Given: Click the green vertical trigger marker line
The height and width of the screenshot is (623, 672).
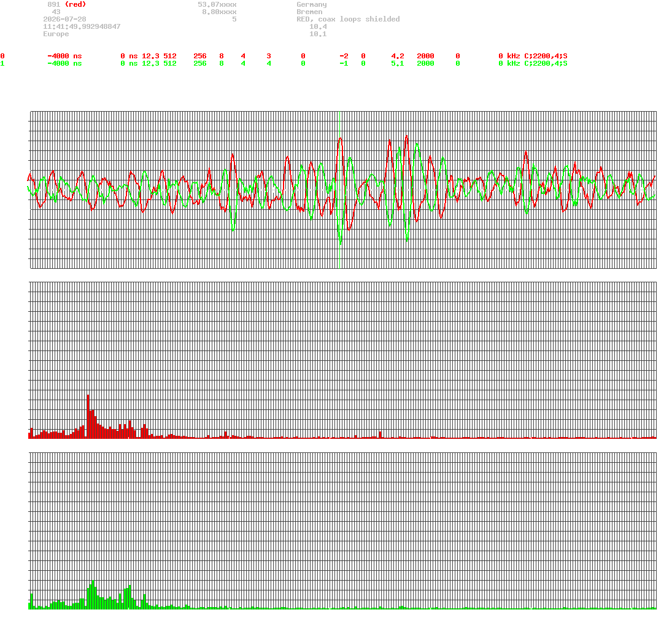Looking at the screenshot, I should point(340,190).
